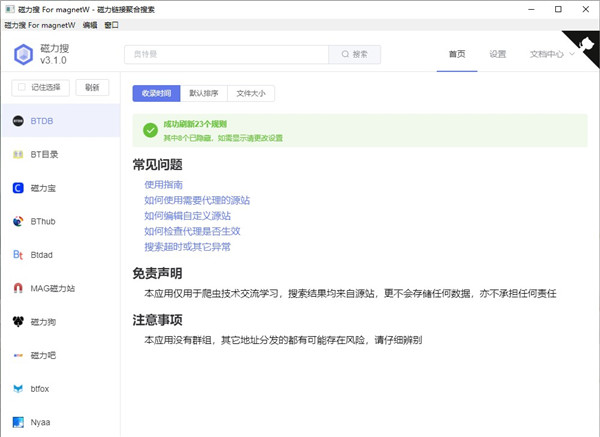Toggle the 记住选择 checkbox
600x437 pixels.
(22, 87)
